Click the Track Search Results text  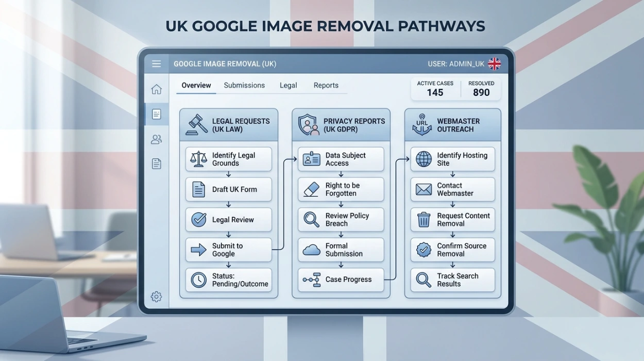(x=457, y=280)
